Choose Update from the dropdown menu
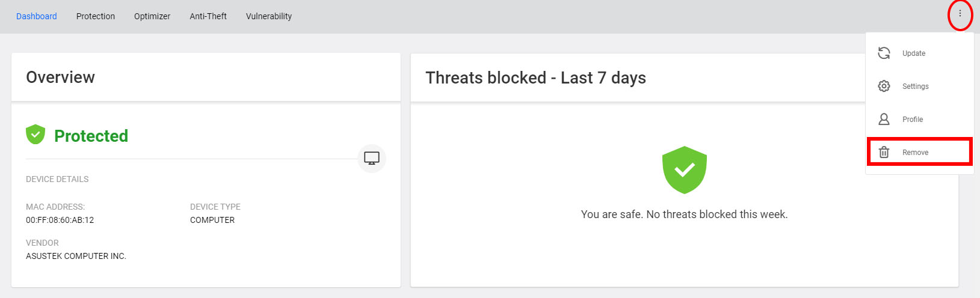 (919, 53)
